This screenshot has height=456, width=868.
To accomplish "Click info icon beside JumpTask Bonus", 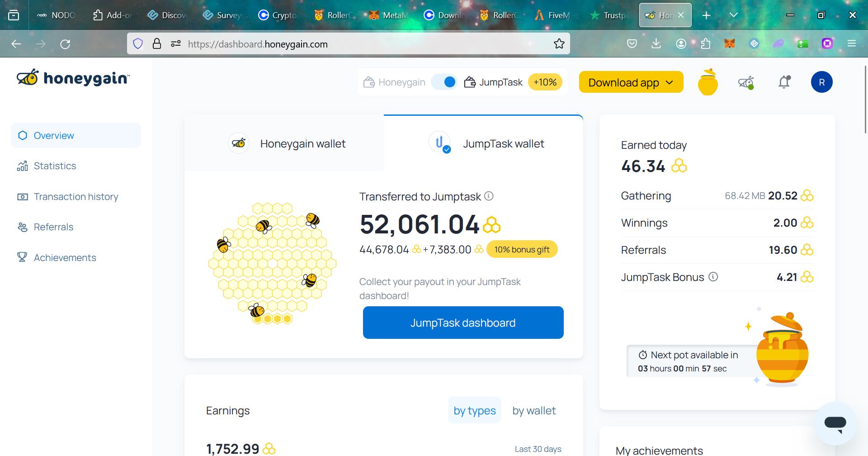I will pyautogui.click(x=713, y=276).
